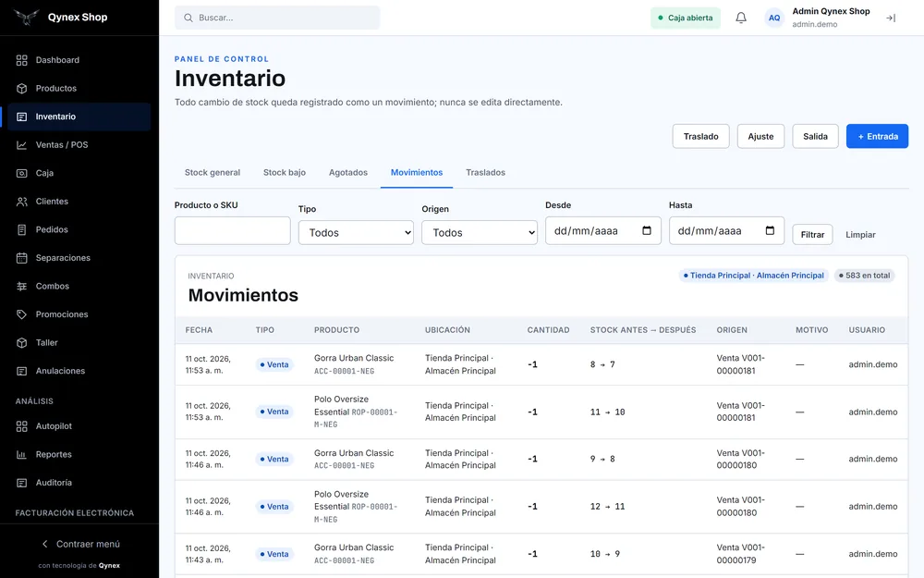Image resolution: width=924 pixels, height=578 pixels.
Task: Open the Promociones tag icon
Action: point(22,314)
